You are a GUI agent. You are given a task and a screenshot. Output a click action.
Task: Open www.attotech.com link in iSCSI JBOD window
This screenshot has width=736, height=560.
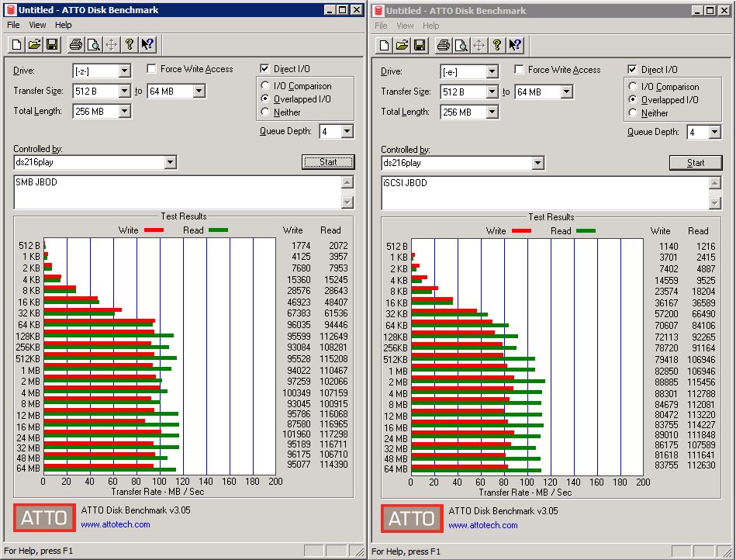(483, 525)
